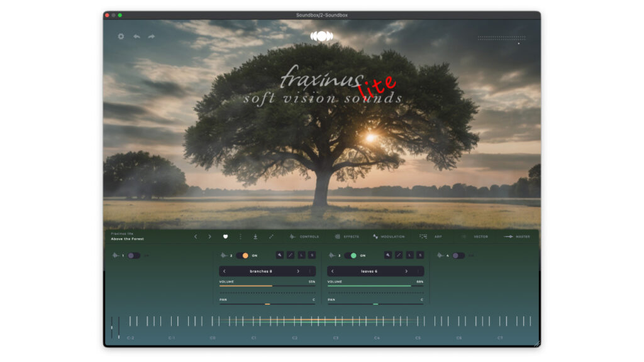Disable layer 3 with its ON switch
The width and height of the screenshot is (644, 362).
(351, 255)
